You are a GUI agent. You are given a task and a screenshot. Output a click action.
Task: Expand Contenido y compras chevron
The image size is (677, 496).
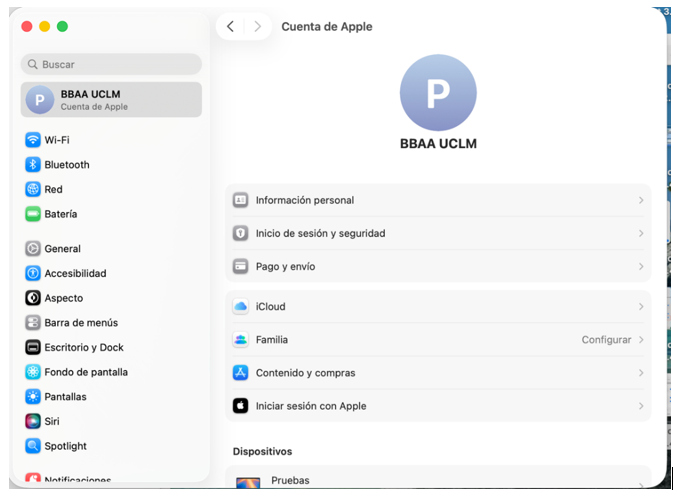click(x=641, y=373)
